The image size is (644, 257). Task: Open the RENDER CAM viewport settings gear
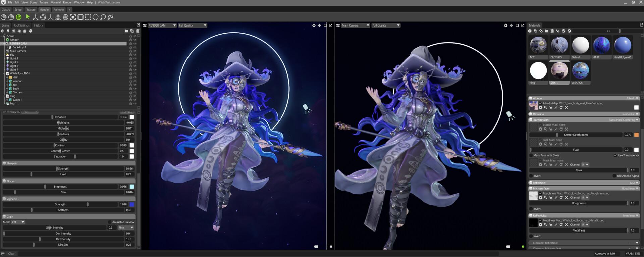(314, 25)
